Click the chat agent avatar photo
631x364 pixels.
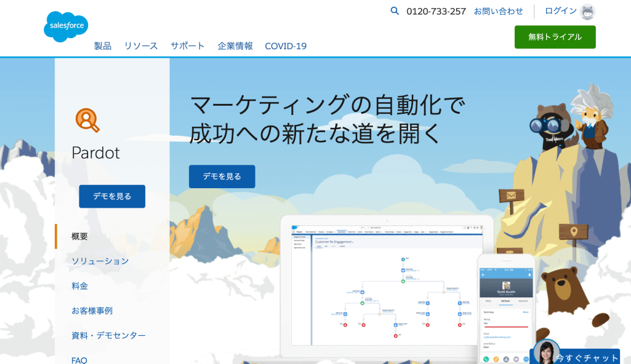(x=546, y=352)
